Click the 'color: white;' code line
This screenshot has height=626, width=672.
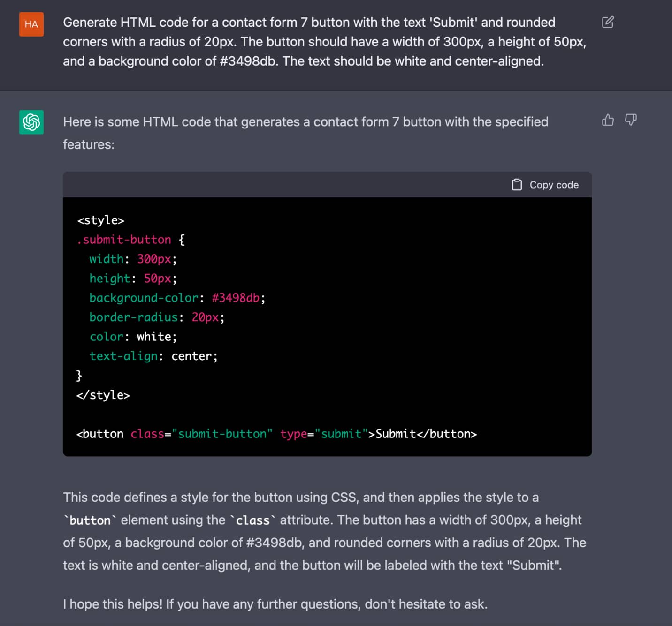133,337
